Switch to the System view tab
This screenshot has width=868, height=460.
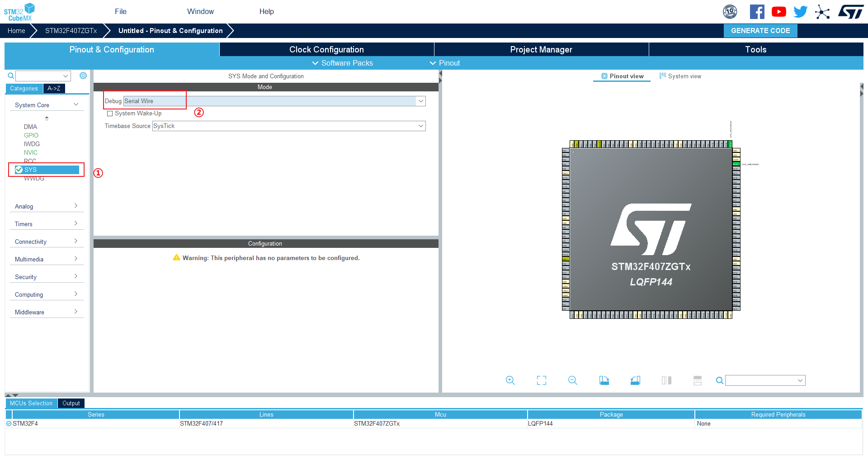click(680, 76)
